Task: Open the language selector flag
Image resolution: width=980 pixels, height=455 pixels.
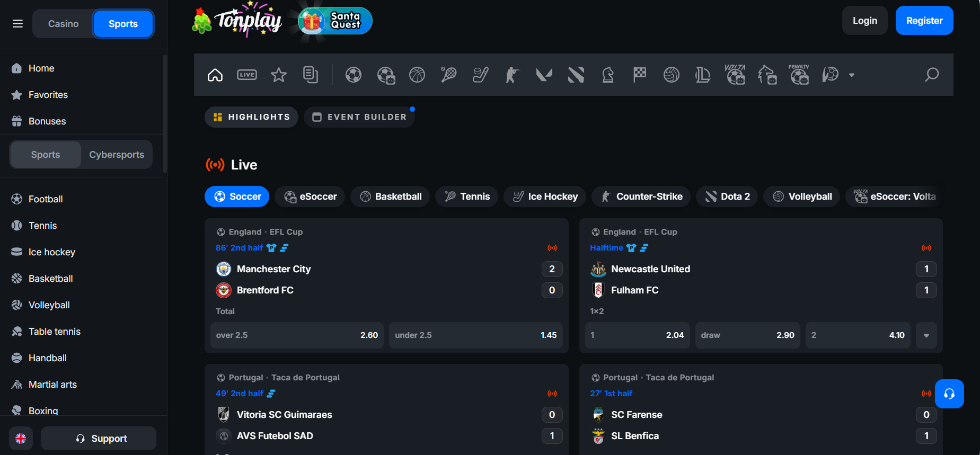Action: [x=21, y=439]
